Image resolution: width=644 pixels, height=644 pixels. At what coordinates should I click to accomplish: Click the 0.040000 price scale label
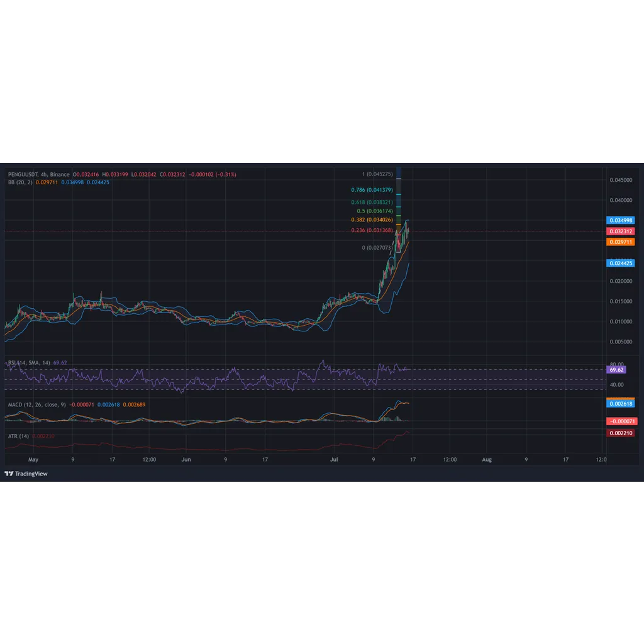[x=621, y=201]
